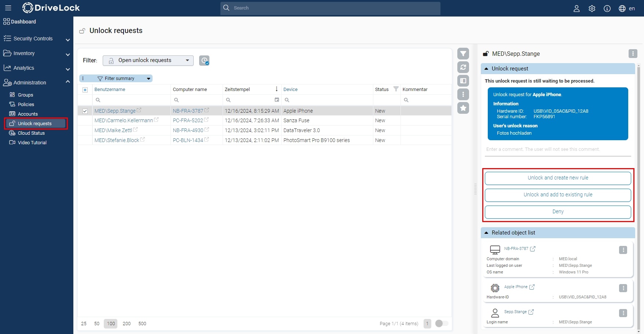Click Unlock and create new rule
The image size is (644, 334).
pyautogui.click(x=558, y=178)
